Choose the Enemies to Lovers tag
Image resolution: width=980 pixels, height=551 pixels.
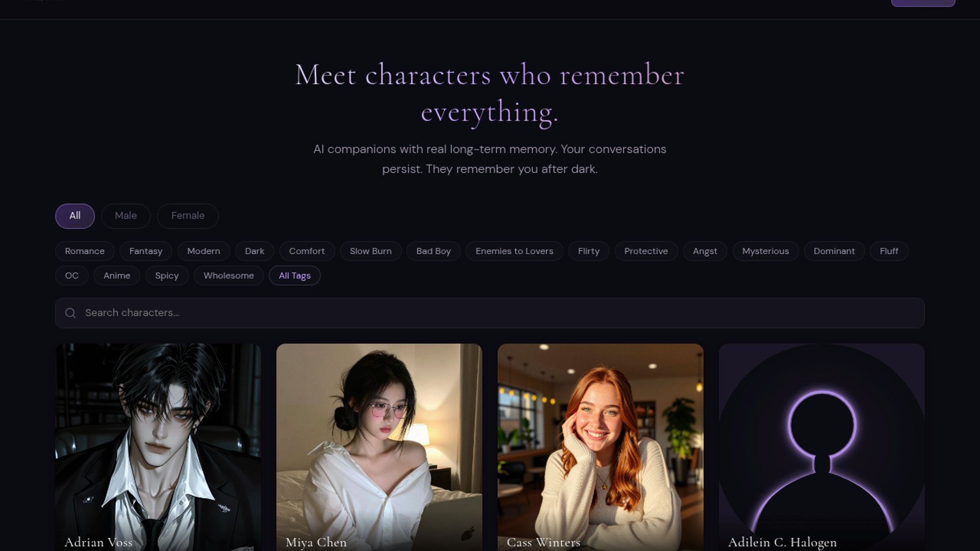click(514, 251)
